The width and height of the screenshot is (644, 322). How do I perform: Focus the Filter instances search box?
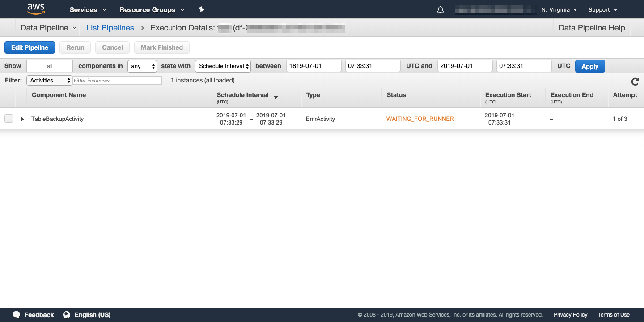point(117,80)
